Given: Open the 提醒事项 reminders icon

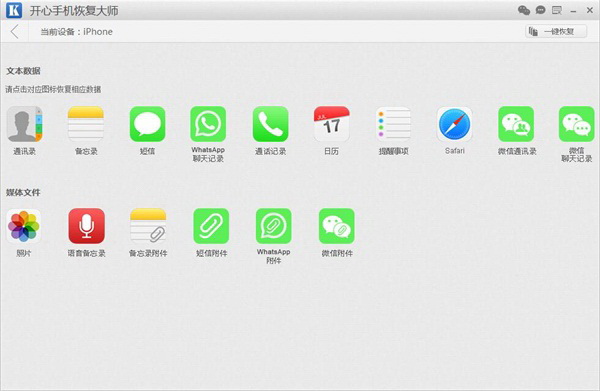Looking at the screenshot, I should [x=393, y=124].
